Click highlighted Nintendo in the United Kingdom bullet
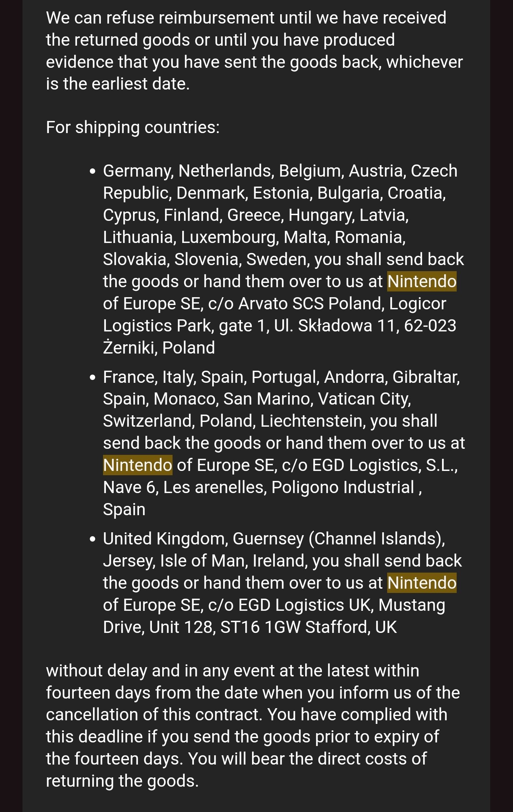 [422, 583]
